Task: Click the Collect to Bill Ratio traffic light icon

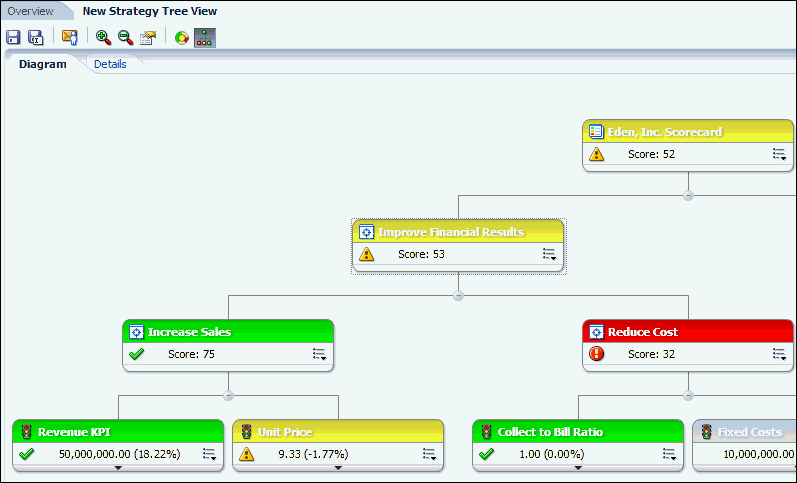Action: tap(486, 432)
